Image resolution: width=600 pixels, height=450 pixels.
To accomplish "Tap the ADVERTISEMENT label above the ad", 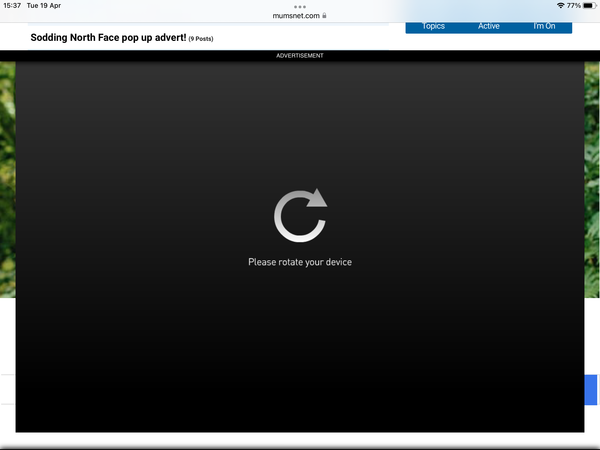I will click(x=300, y=56).
